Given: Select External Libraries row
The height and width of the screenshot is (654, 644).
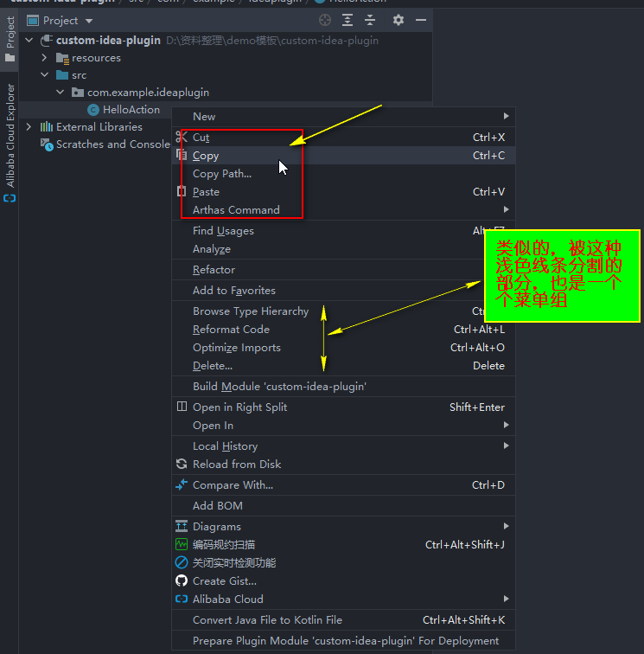Looking at the screenshot, I should (95, 127).
